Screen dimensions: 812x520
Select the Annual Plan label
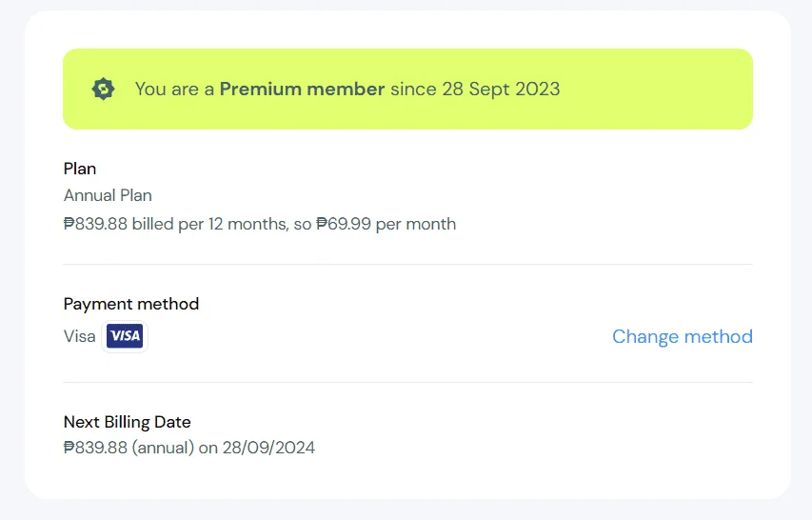(x=108, y=195)
